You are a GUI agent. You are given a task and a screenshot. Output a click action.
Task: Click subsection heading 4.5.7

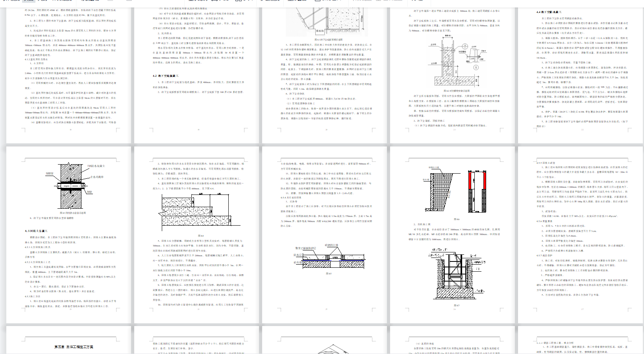(x=545, y=256)
